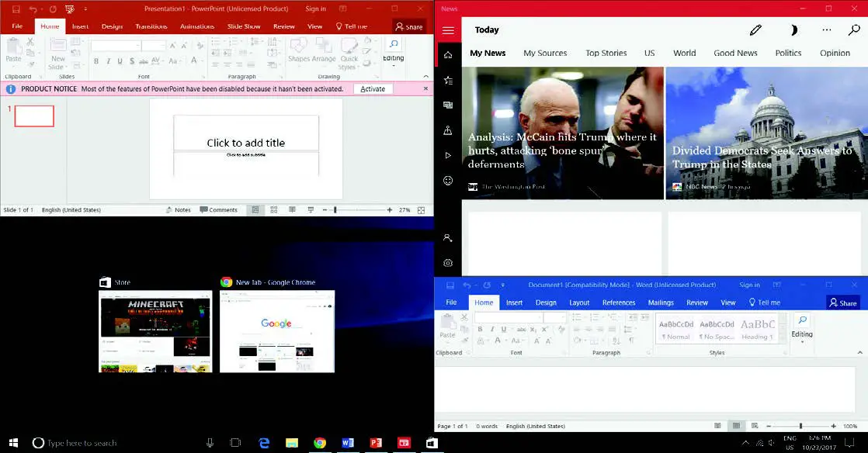Image resolution: width=868 pixels, height=453 pixels.
Task: Click Italic in the PowerPoint Font group
Action: coord(108,61)
